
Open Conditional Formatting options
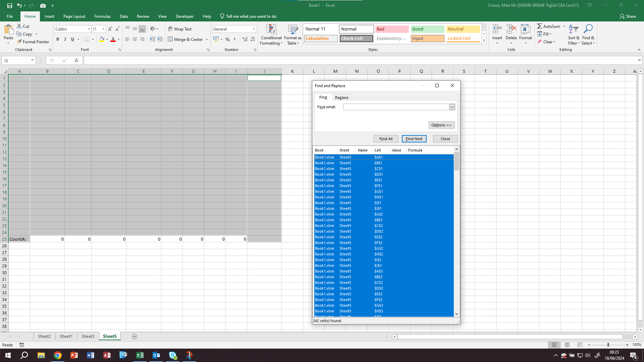point(271,35)
